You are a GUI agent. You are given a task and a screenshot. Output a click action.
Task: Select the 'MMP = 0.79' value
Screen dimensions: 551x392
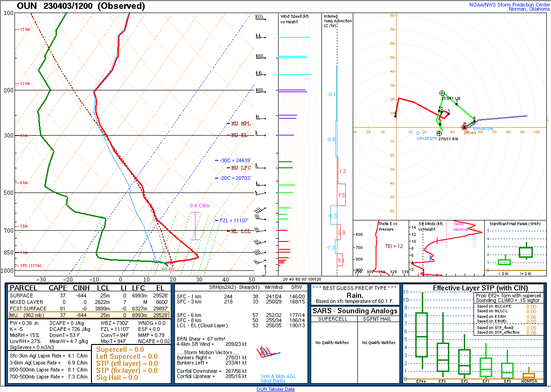point(151,335)
